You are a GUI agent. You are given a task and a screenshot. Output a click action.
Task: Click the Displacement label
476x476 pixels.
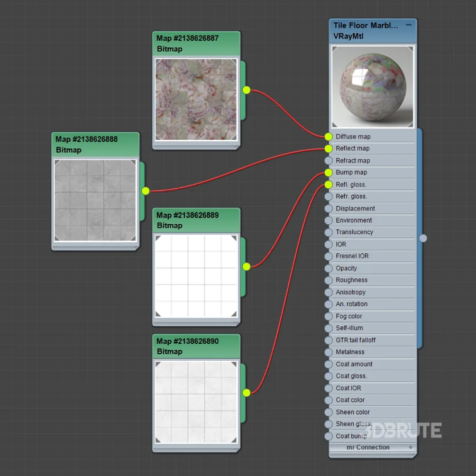[x=355, y=208]
